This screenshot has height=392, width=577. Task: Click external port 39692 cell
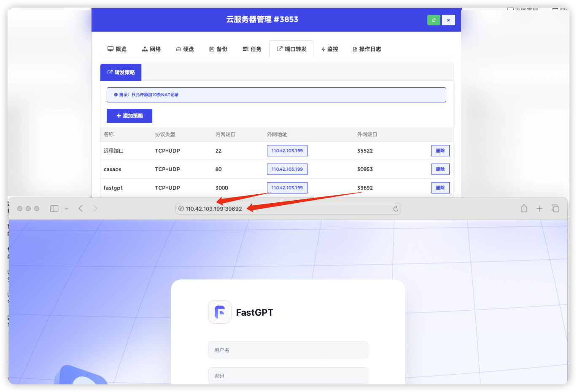tap(365, 188)
